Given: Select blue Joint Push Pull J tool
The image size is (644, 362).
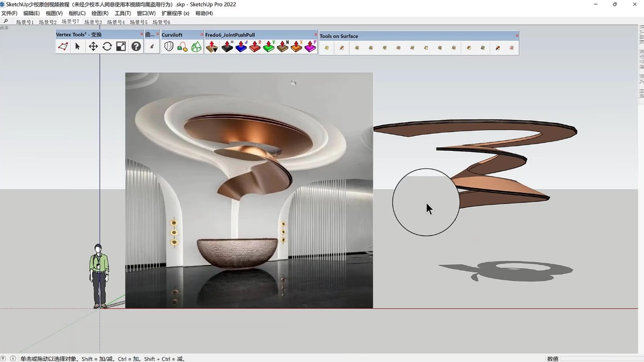Looking at the screenshot, I should pos(241,47).
